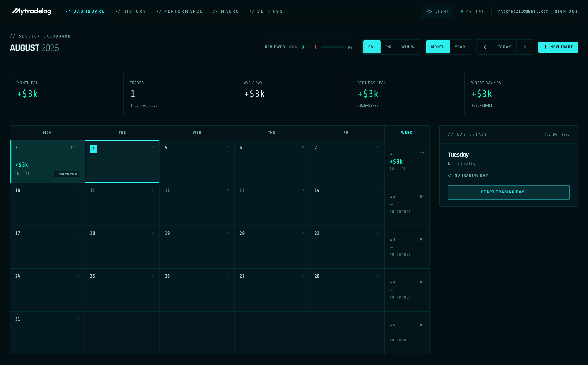Click the No Trading Day circle icon
Image resolution: width=588 pixels, height=365 pixels.
click(x=450, y=175)
